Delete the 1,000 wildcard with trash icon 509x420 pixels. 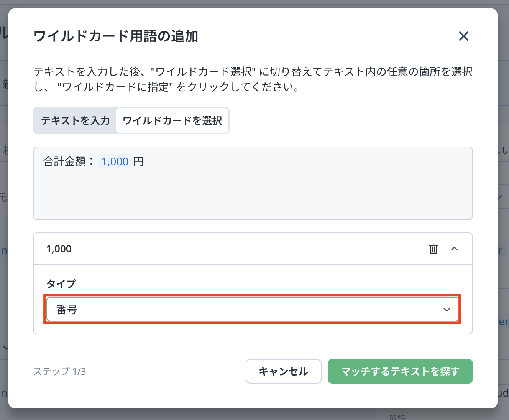point(433,249)
